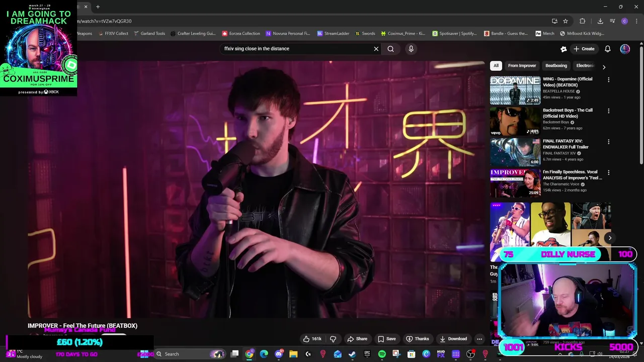Open File Explorer from the taskbar

293,354
